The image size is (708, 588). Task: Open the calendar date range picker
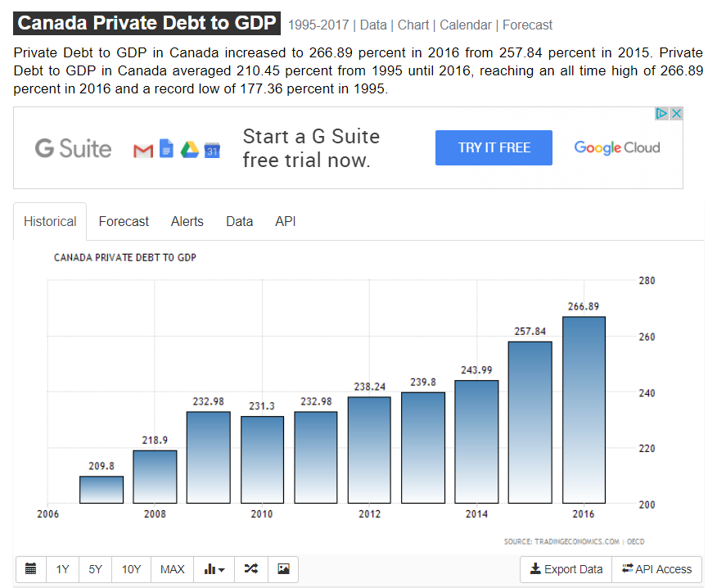pos(31,569)
